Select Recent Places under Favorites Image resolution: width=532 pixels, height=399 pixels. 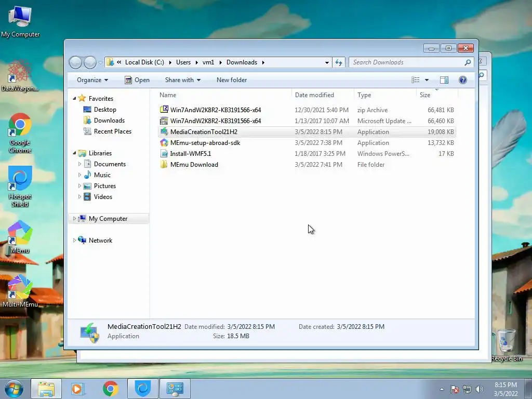point(107,131)
